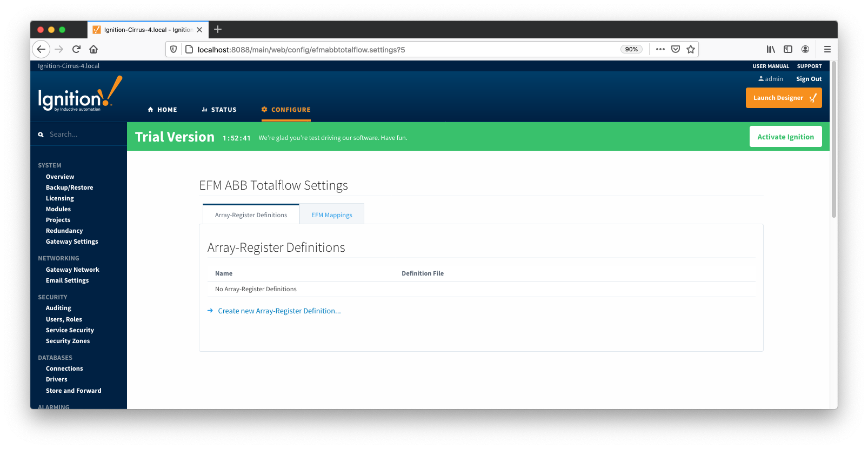Open Firefox account icon
Viewport: 868px width, 449px height.
point(805,49)
